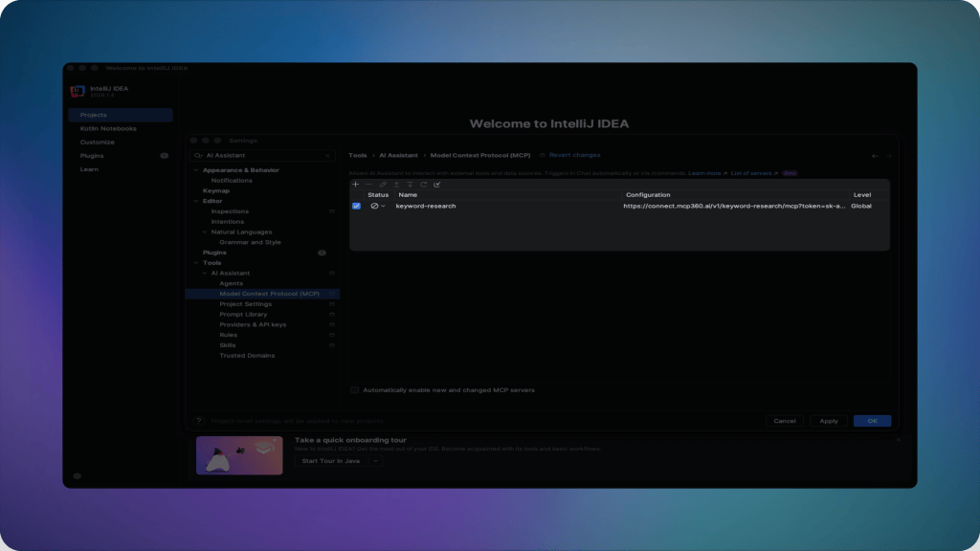Open the gear options in the Welcome window
The height and width of the screenshot is (551, 980).
click(x=77, y=476)
